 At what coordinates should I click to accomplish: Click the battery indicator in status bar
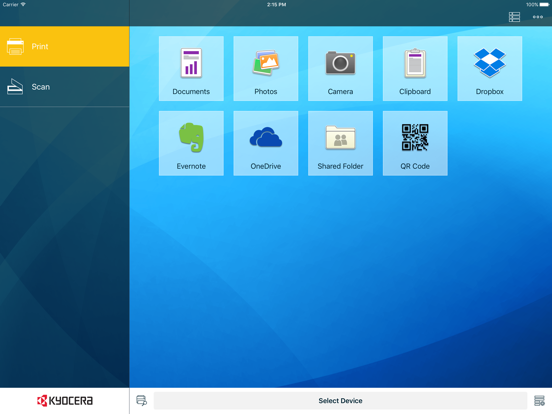[x=544, y=5]
